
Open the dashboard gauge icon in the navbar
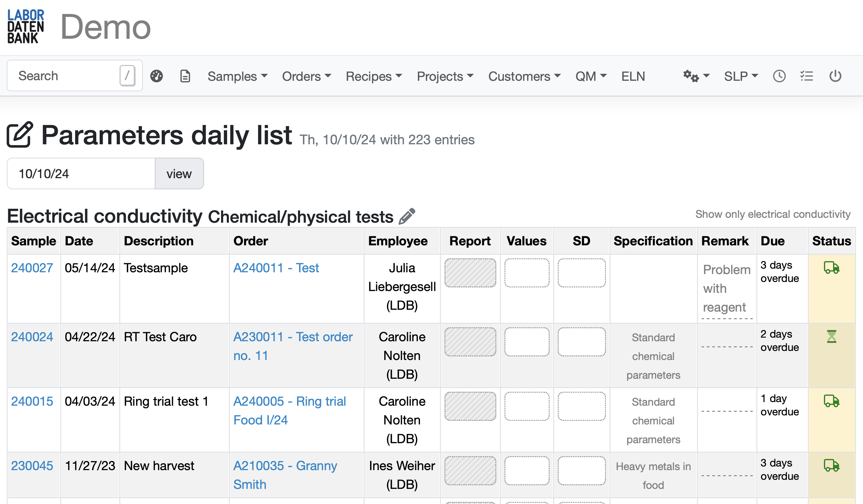[157, 76]
